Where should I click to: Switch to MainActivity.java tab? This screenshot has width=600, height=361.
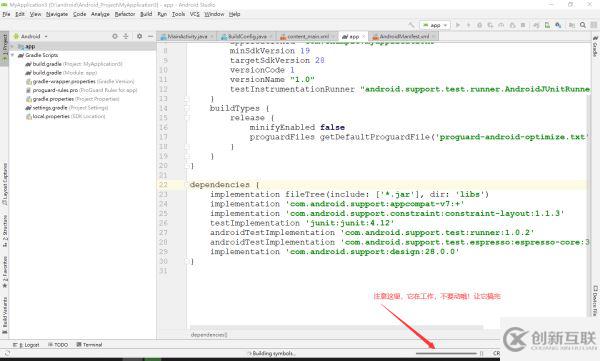click(187, 36)
